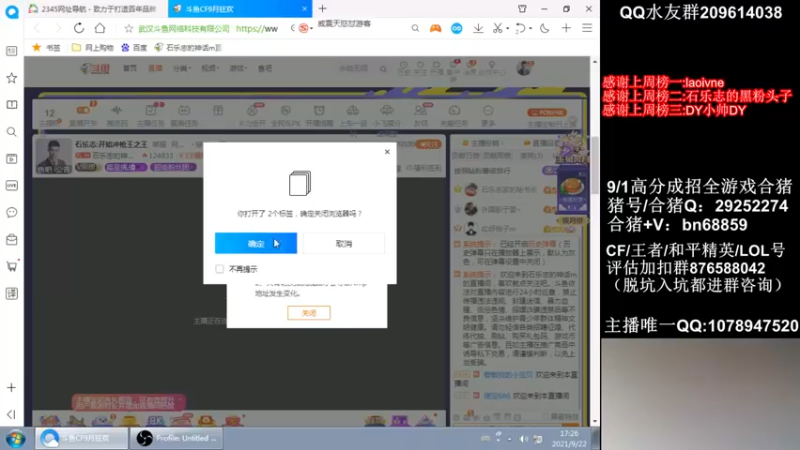Open the downloads manager icon
Screen dimensions: 800x450
pyautogui.click(x=478, y=29)
